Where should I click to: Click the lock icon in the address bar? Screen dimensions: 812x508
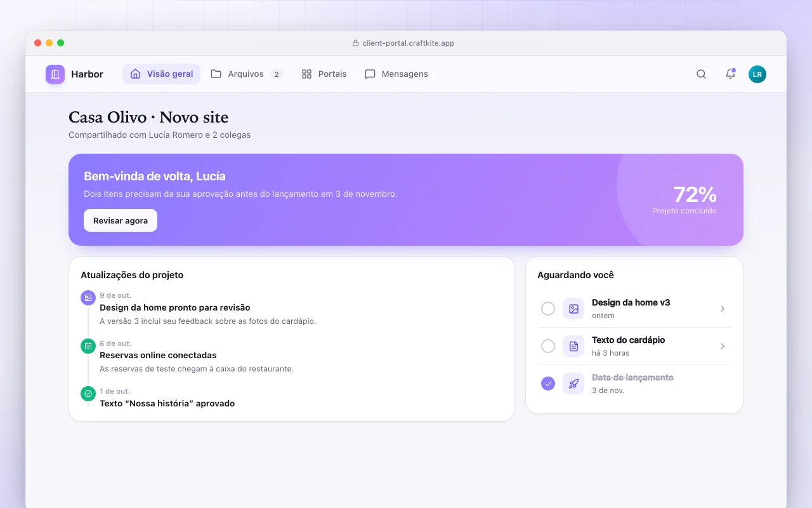(x=356, y=43)
